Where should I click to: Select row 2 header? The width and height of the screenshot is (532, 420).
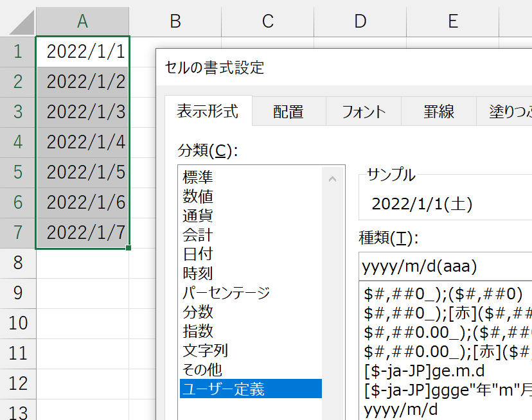tap(17, 82)
